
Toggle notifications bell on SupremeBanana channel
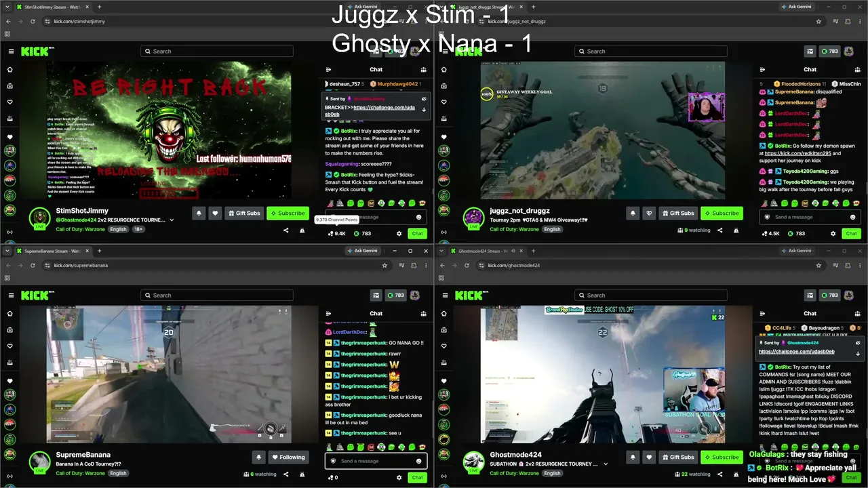[258, 457]
